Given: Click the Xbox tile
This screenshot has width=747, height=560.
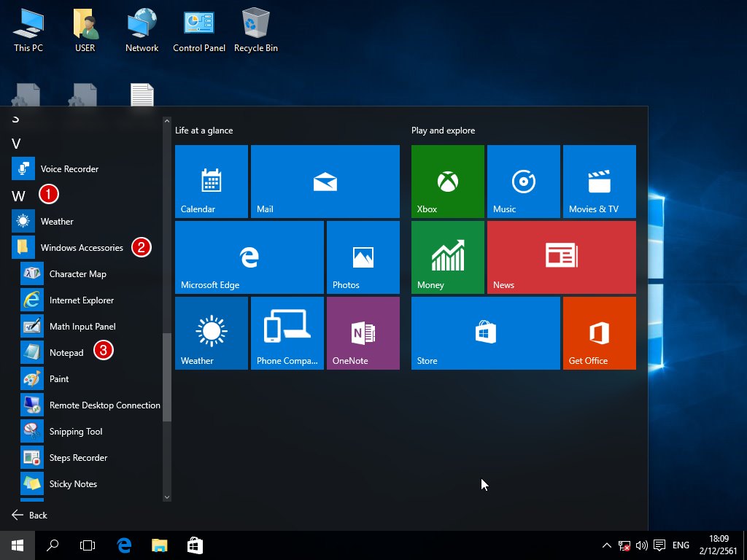Looking at the screenshot, I should pos(447,181).
